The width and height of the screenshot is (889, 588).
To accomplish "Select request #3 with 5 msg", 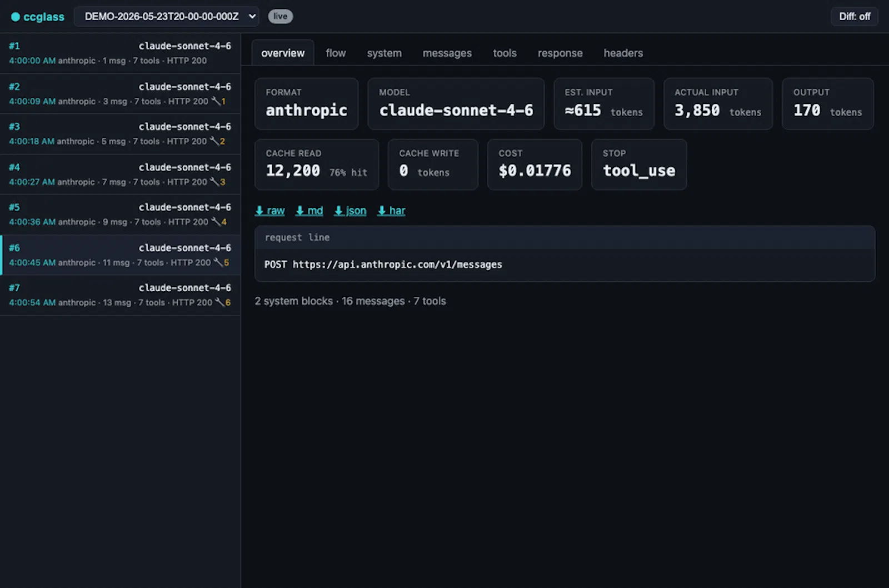I will tap(120, 134).
